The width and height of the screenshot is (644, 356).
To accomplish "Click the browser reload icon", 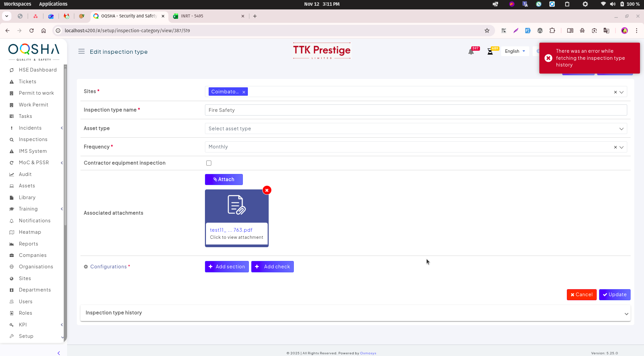I will (32, 31).
